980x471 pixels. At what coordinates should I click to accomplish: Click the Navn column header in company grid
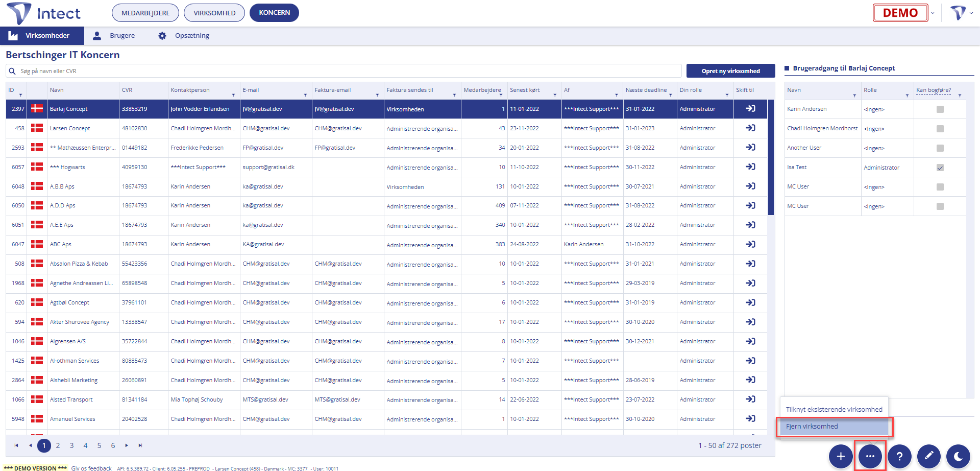57,90
